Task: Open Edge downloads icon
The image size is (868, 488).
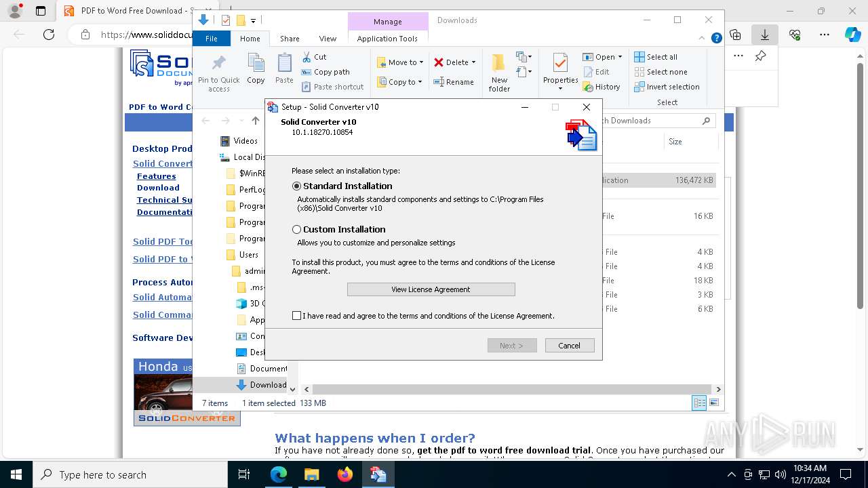Action: [764, 35]
